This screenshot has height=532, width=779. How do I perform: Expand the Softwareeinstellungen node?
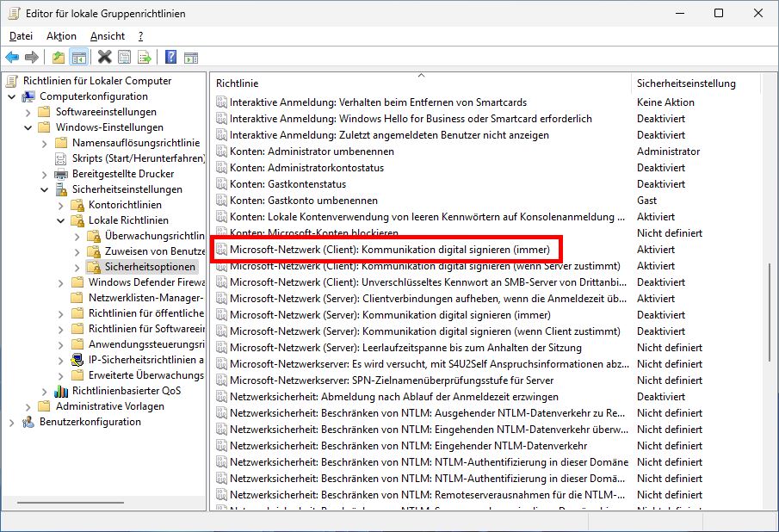pyautogui.click(x=28, y=111)
